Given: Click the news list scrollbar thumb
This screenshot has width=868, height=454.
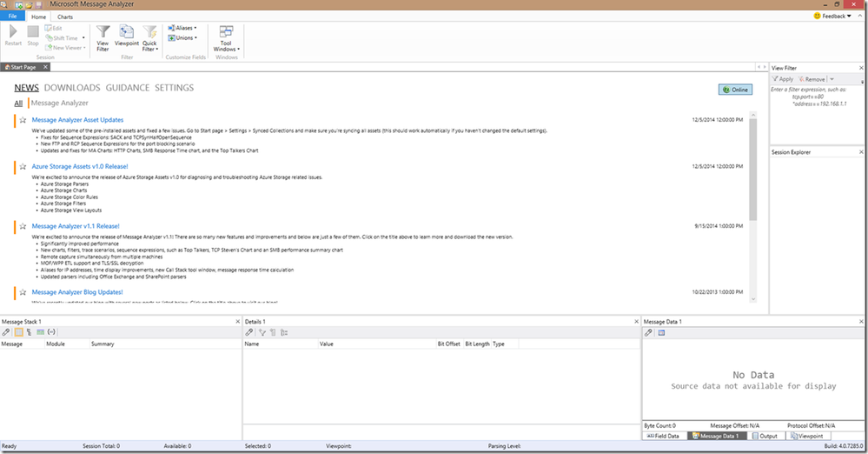Looking at the screenshot, I should (x=752, y=169).
